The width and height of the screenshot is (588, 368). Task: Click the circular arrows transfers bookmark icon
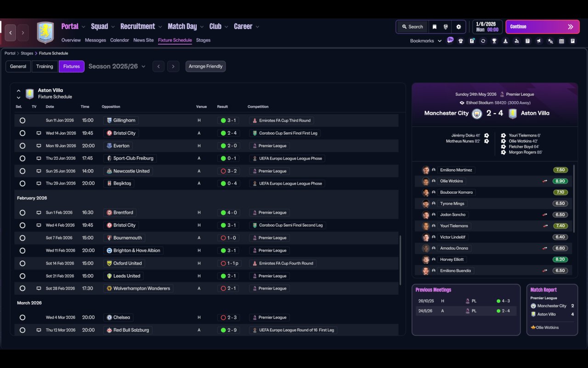pos(483,41)
